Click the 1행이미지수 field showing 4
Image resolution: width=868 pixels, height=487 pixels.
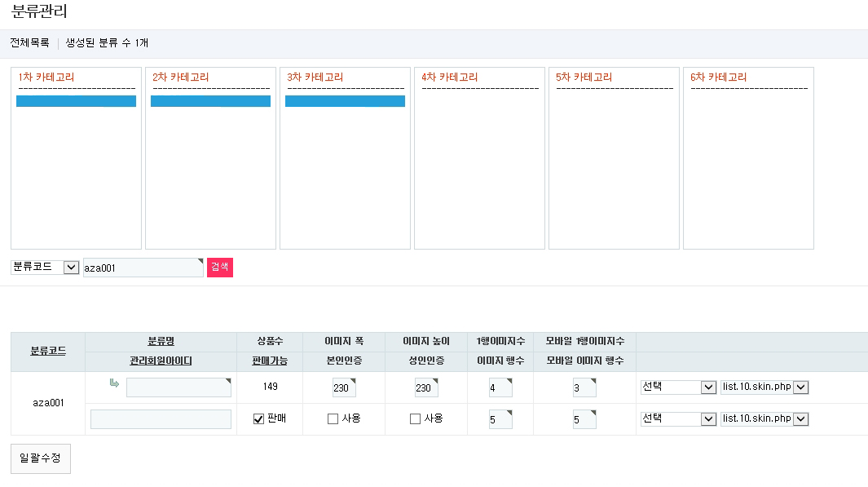click(500, 387)
